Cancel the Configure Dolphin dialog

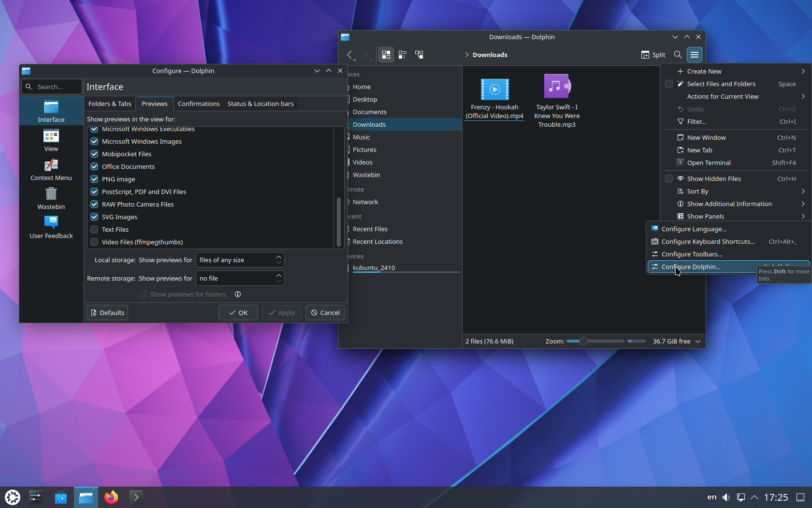325,313
